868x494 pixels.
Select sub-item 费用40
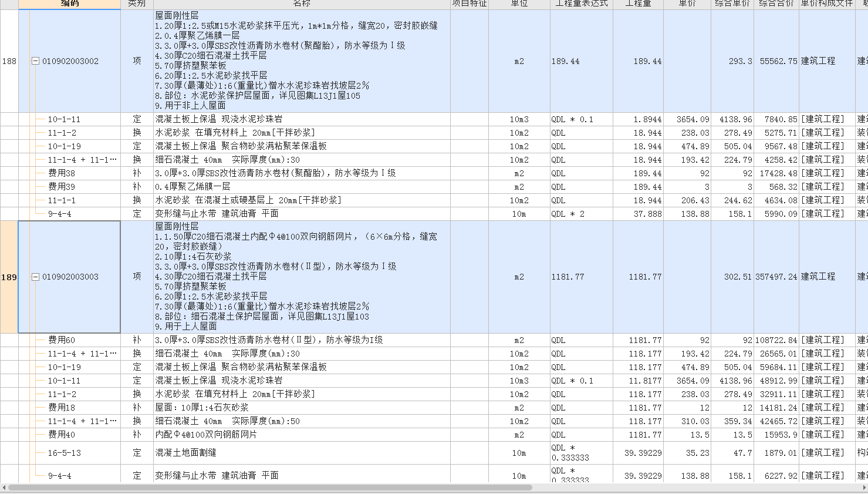coord(62,435)
